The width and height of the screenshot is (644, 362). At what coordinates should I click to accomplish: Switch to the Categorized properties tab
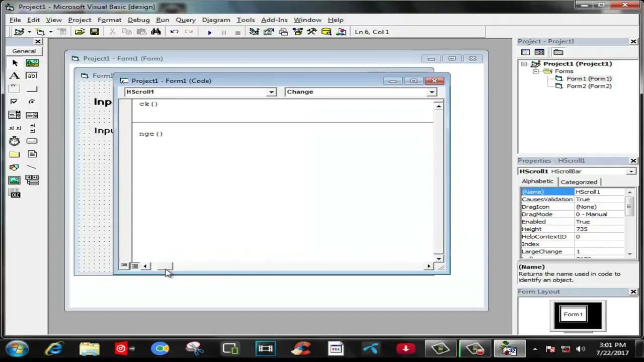(579, 182)
